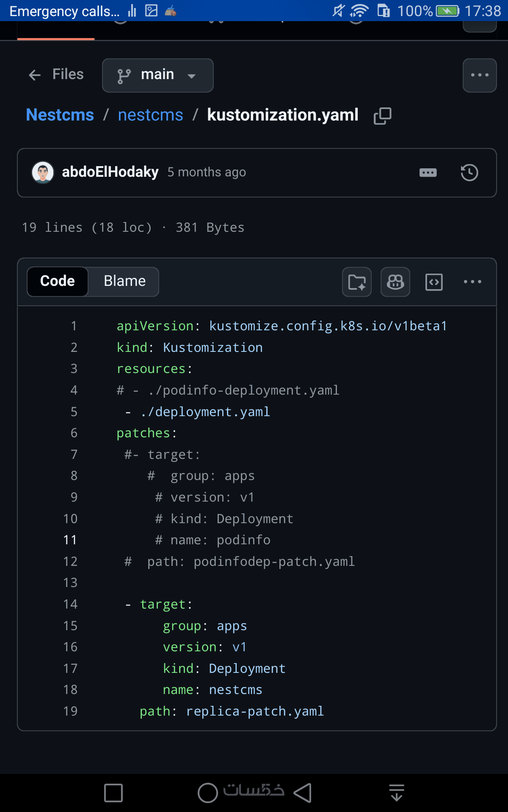The width and height of the screenshot is (508, 812).
Task: Ask Copilot about this file
Action: pyautogui.click(x=395, y=282)
